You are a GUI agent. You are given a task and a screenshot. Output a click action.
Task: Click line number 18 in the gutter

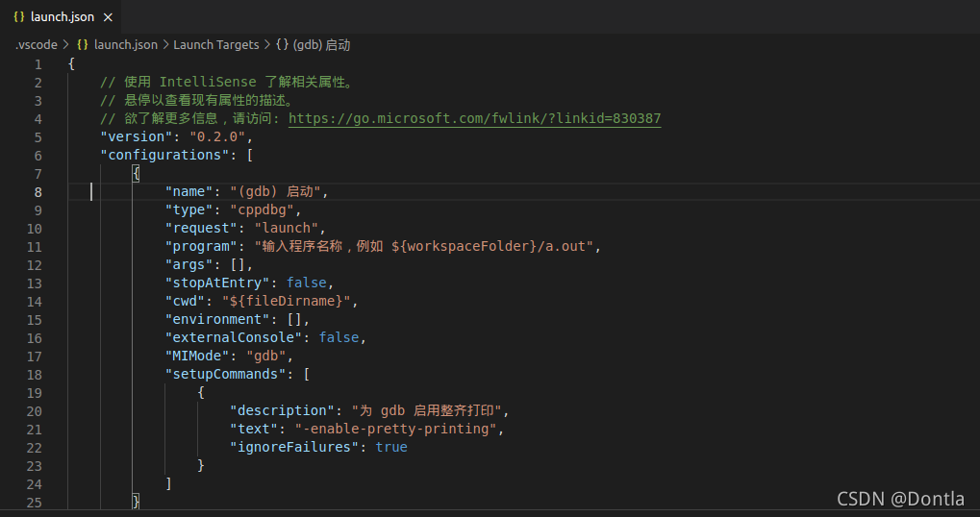pyautogui.click(x=35, y=375)
